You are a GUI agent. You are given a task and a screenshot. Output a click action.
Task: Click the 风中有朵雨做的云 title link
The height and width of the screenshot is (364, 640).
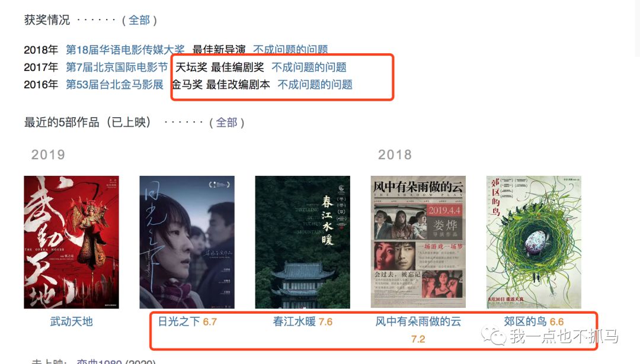click(418, 321)
